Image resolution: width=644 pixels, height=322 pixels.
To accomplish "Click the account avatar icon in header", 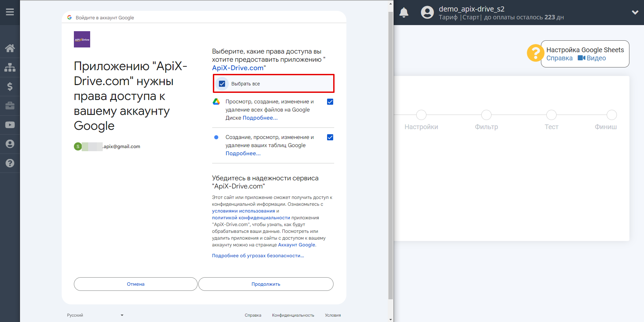I will [x=427, y=13].
